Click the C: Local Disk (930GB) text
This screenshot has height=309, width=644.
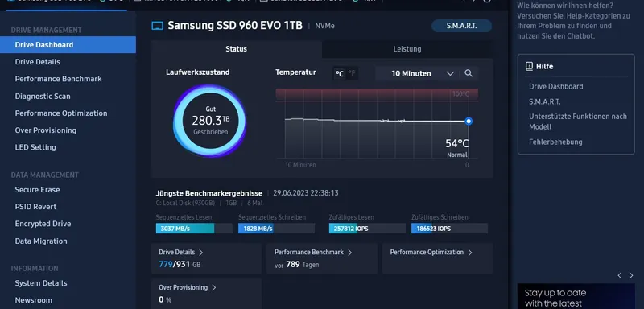185,203
